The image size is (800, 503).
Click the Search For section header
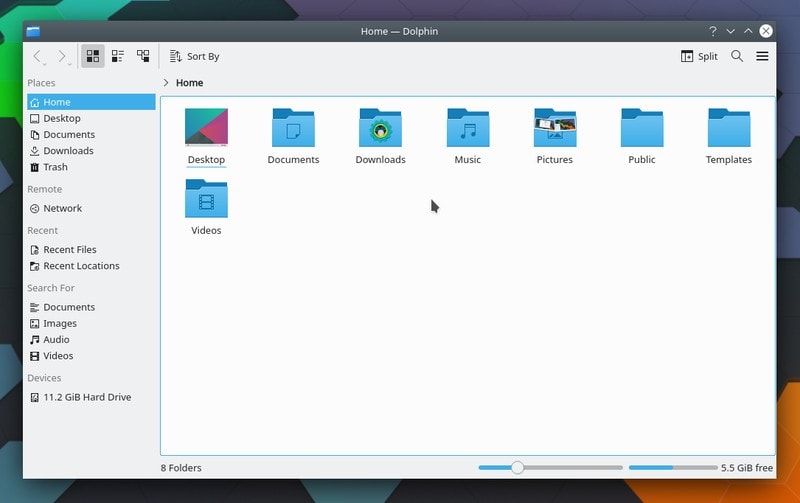coord(51,288)
